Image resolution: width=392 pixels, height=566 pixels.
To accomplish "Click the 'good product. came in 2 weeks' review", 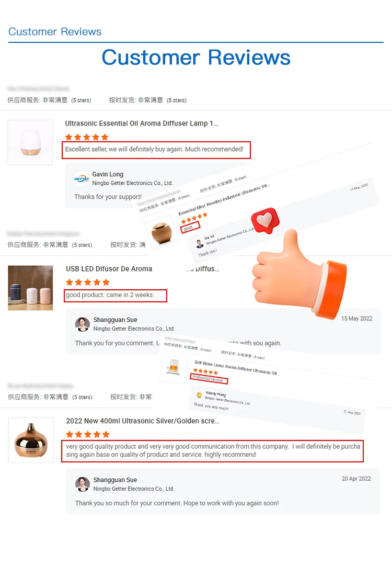I will click(109, 295).
